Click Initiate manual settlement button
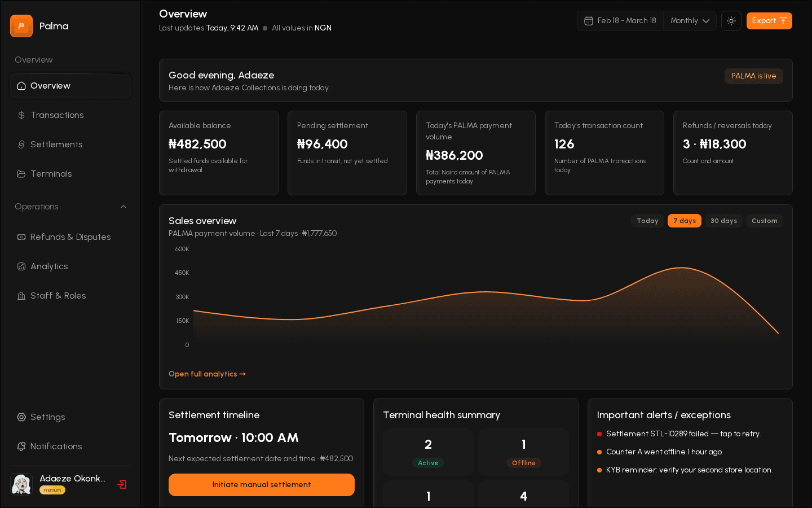812x508 pixels. click(262, 485)
